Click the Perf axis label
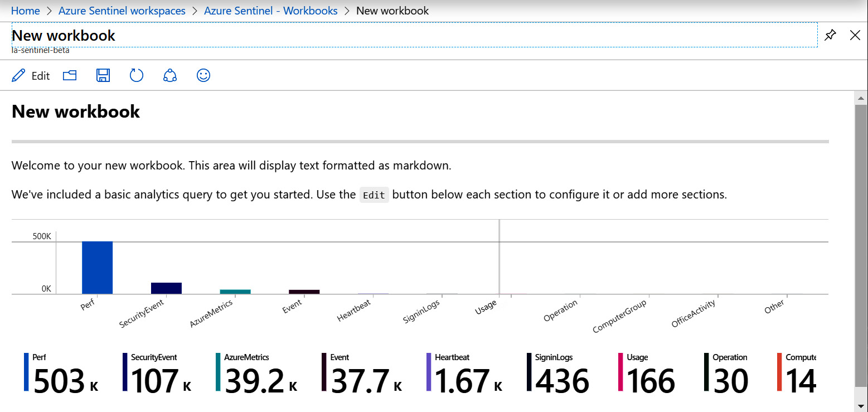The image size is (868, 412). pyautogui.click(x=88, y=305)
